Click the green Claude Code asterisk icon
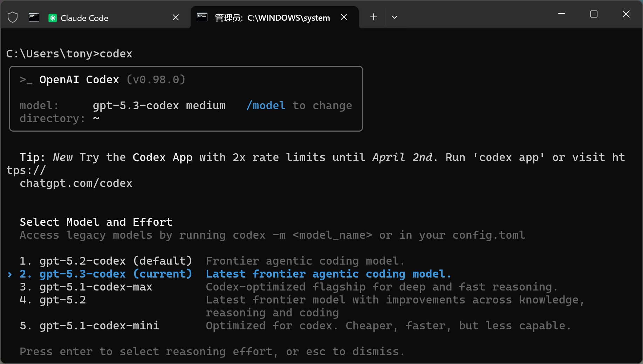Viewport: 643px width, 364px height. pos(53,18)
